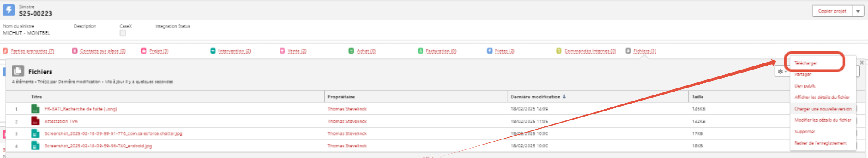Click the Parties prenantes related list icon
The image size is (868, 158).
pos(5,51)
